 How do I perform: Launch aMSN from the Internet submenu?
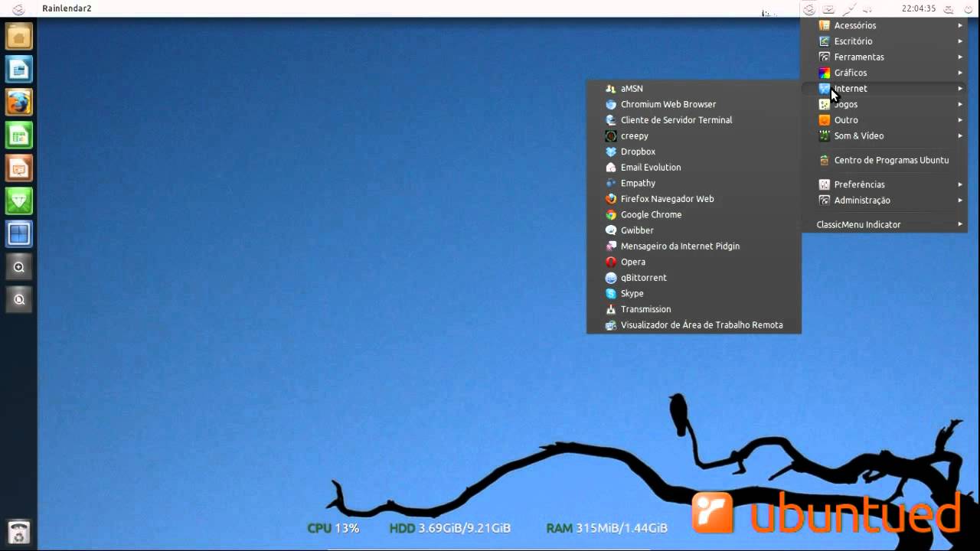(x=694, y=89)
